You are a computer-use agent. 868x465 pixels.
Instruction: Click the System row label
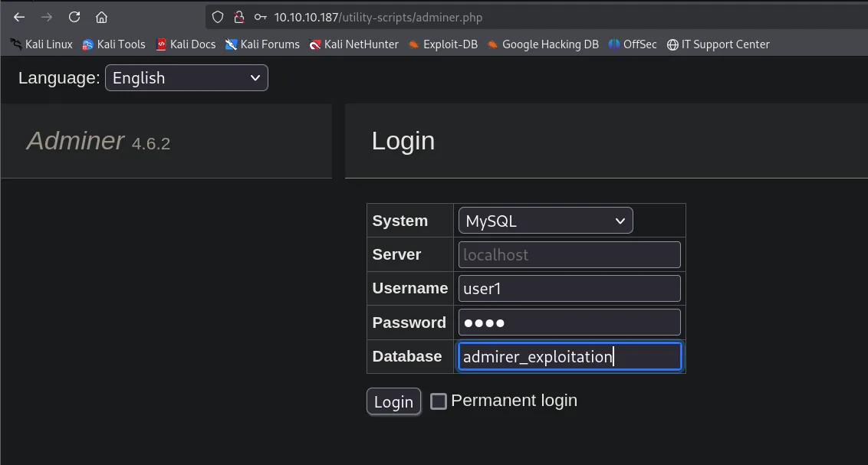tap(400, 221)
